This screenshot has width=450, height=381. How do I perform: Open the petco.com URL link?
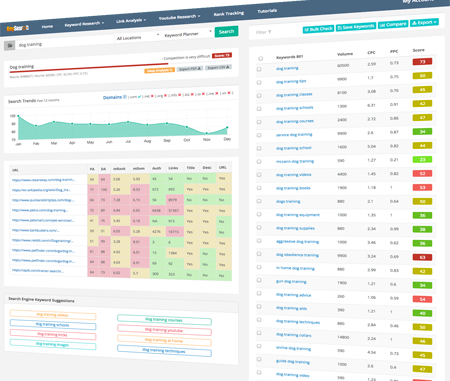(x=40, y=210)
